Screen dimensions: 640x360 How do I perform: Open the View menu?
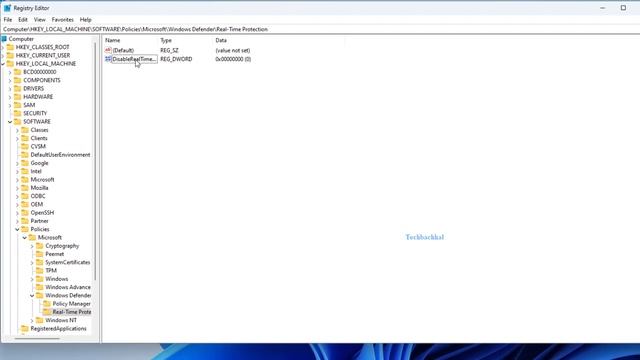40,20
